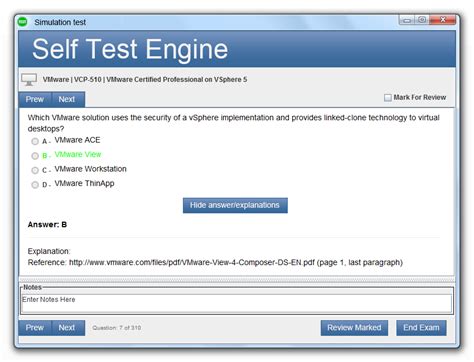Open the Review Marked list

click(x=354, y=328)
